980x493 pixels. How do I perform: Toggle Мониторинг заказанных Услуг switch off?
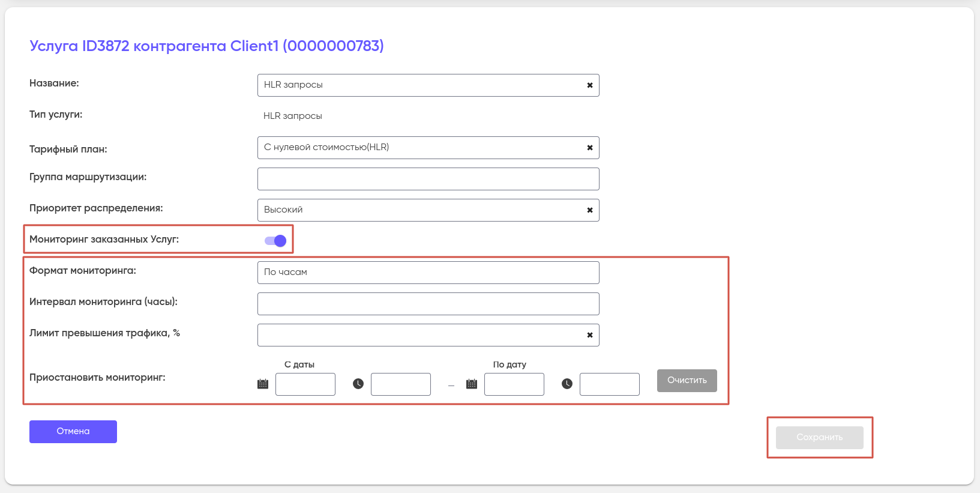(x=275, y=241)
